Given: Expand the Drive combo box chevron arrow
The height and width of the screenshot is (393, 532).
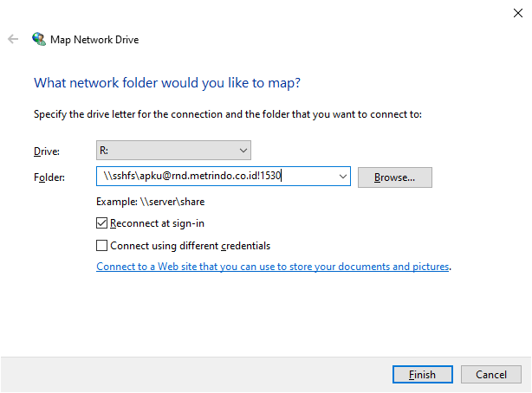Looking at the screenshot, I should pos(243,151).
